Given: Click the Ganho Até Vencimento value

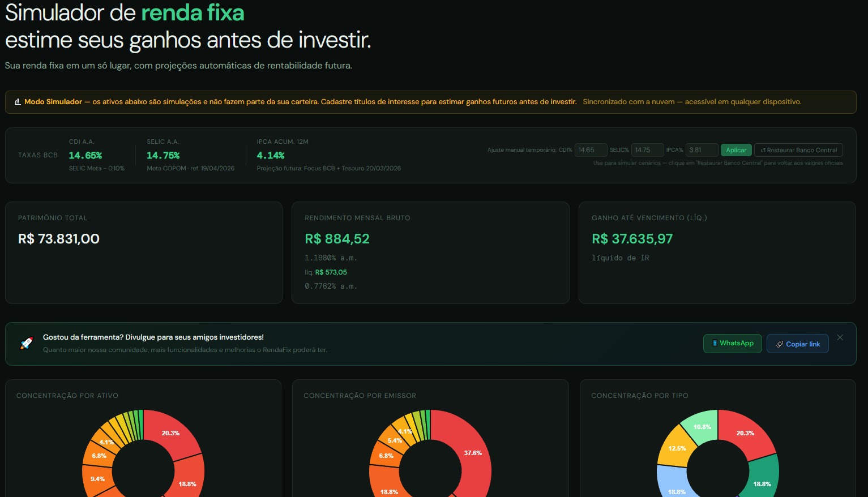Looking at the screenshot, I should click(632, 239).
